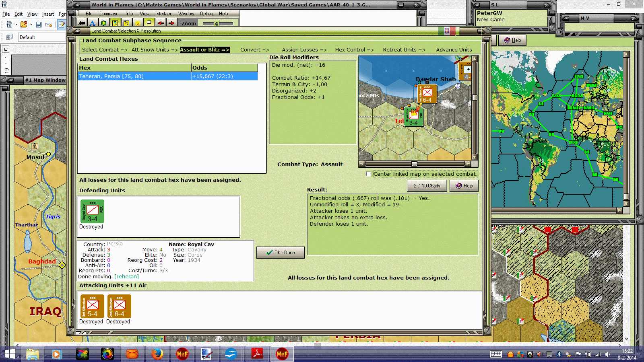The width and height of the screenshot is (644, 362).
Task: Adjust the Zoom slider in game toolbar
Action: click(217, 23)
